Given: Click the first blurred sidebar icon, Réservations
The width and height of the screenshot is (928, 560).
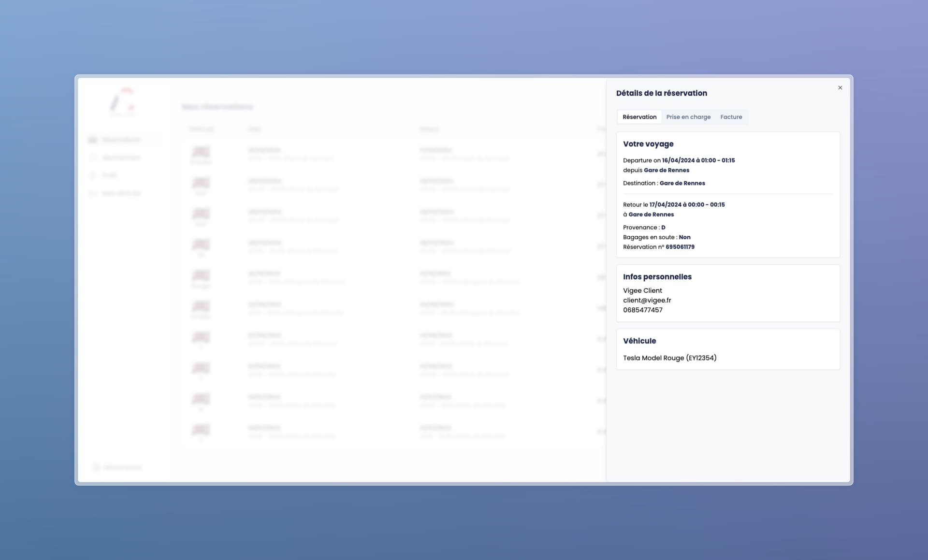Looking at the screenshot, I should coord(93,140).
